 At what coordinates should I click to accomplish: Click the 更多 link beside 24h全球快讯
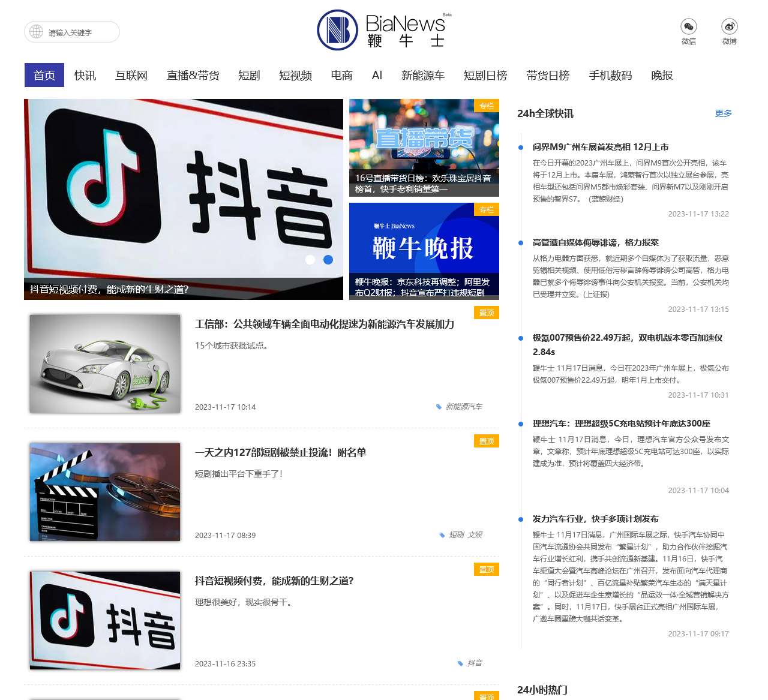722,113
